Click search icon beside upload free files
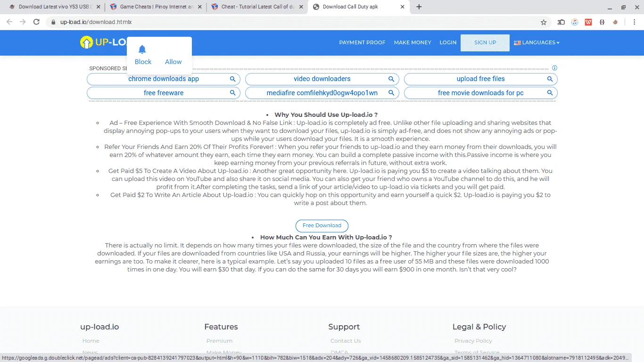This screenshot has height=362, width=644. pyautogui.click(x=550, y=79)
